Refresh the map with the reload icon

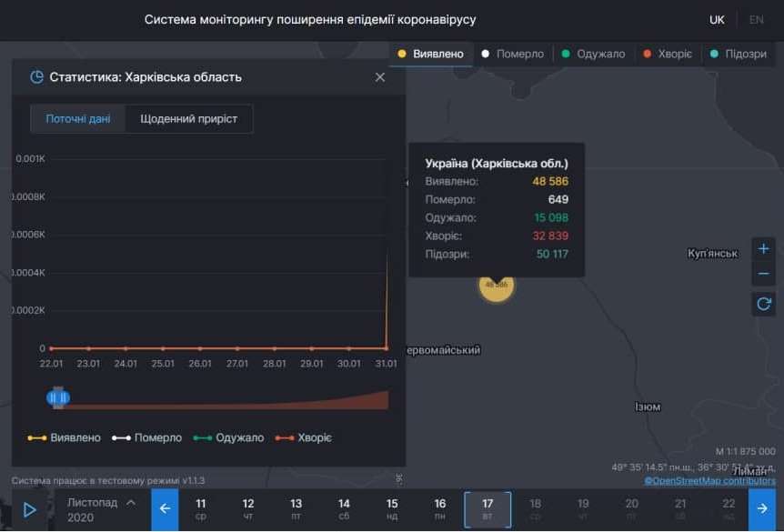tap(763, 303)
